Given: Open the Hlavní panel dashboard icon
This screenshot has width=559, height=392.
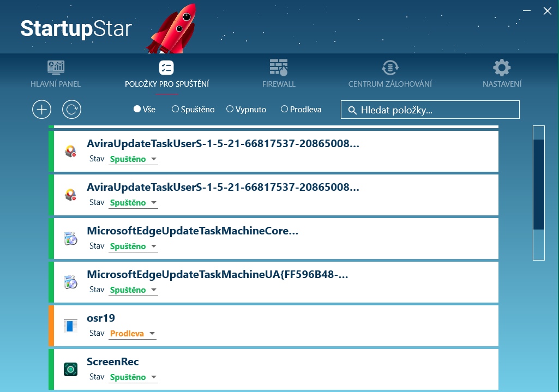Looking at the screenshot, I should coord(56,68).
